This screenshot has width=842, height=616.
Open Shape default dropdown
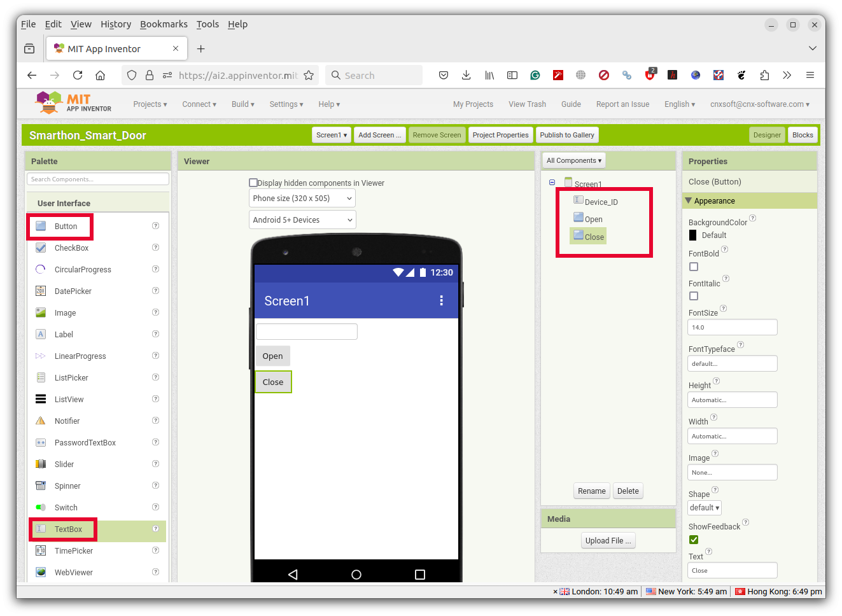click(705, 508)
